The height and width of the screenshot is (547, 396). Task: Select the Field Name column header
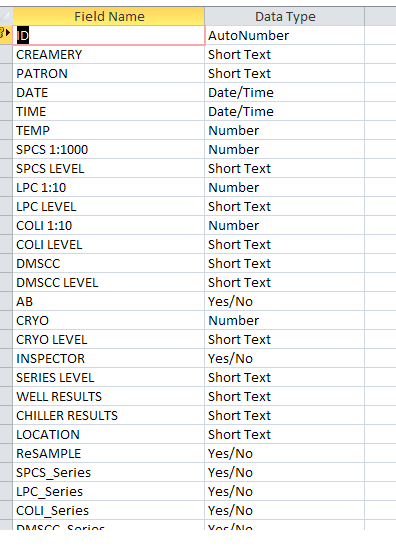(109, 16)
